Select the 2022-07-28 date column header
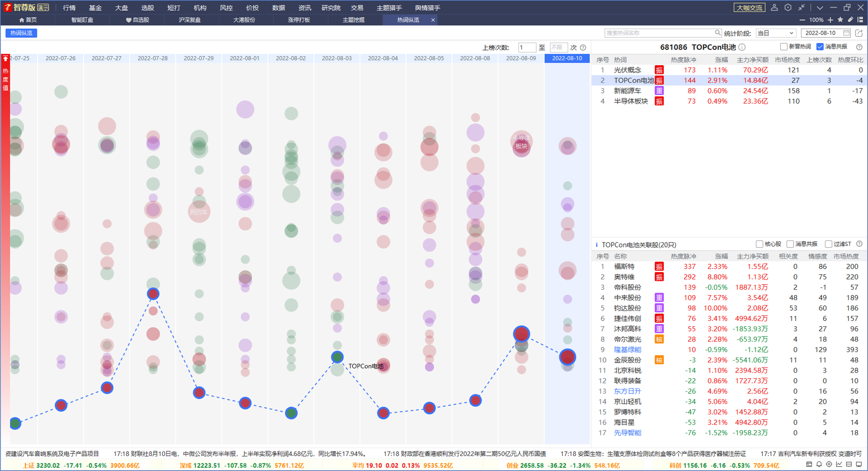The height and width of the screenshot is (471, 868). tap(153, 58)
